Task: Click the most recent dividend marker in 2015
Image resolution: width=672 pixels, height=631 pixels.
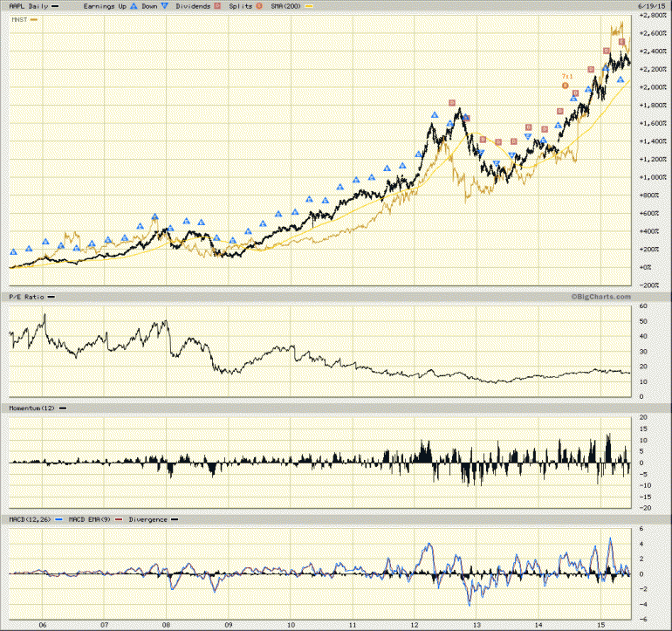Action: [x=622, y=42]
